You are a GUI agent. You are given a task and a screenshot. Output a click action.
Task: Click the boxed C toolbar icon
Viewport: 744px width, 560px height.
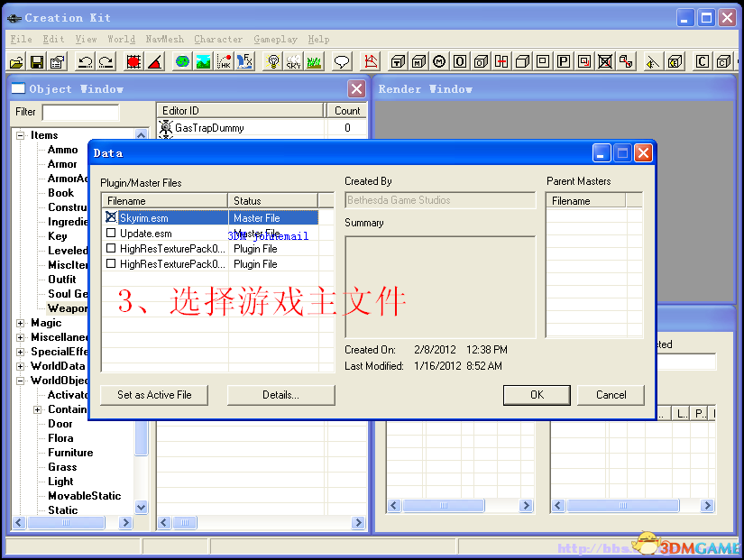[x=703, y=61]
